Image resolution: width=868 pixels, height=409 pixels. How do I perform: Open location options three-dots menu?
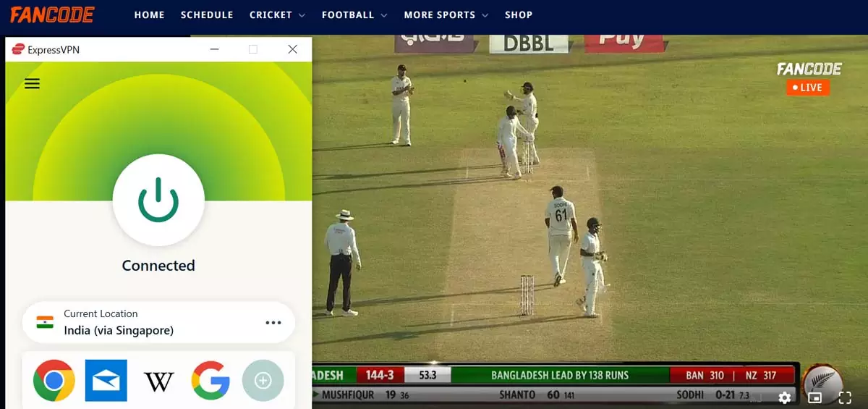pos(273,322)
